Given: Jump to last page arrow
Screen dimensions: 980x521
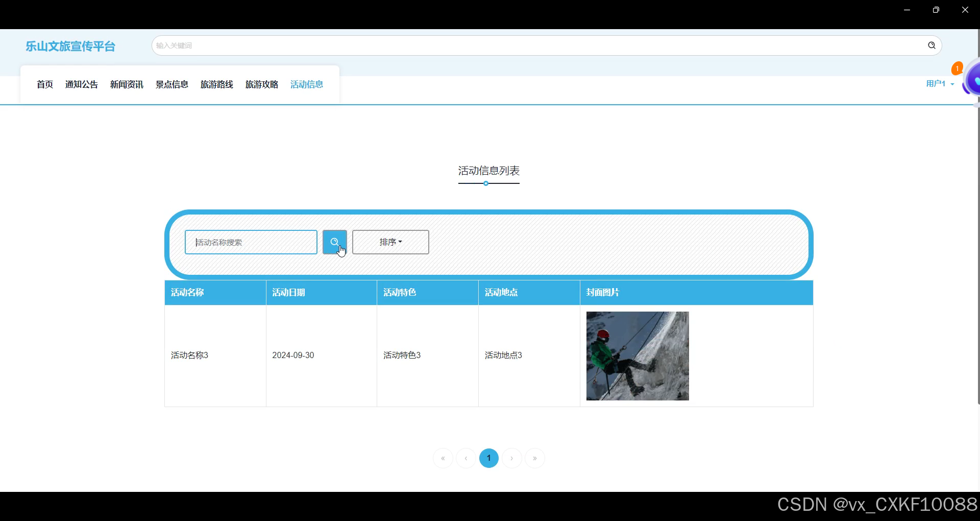Looking at the screenshot, I should (x=535, y=458).
